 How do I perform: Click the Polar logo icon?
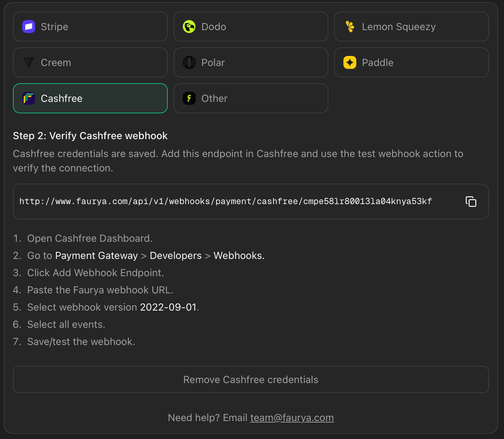click(189, 62)
